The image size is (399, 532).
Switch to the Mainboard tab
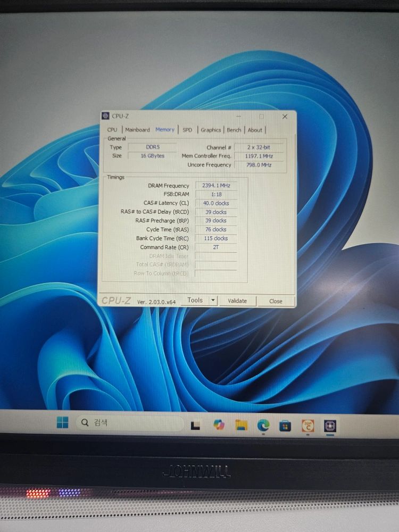[x=137, y=130]
